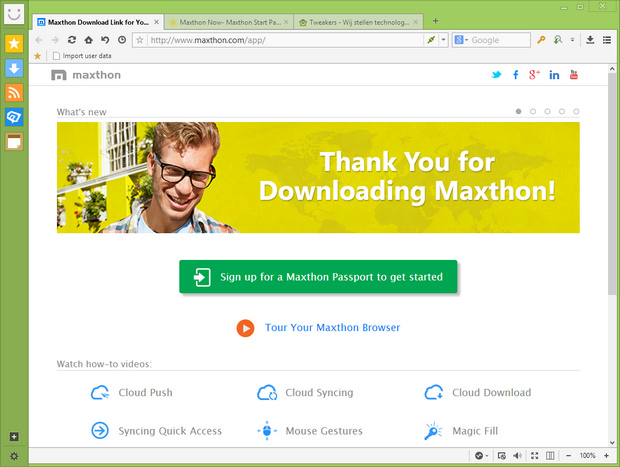Click the green toolbar icon beside the key

tap(558, 40)
